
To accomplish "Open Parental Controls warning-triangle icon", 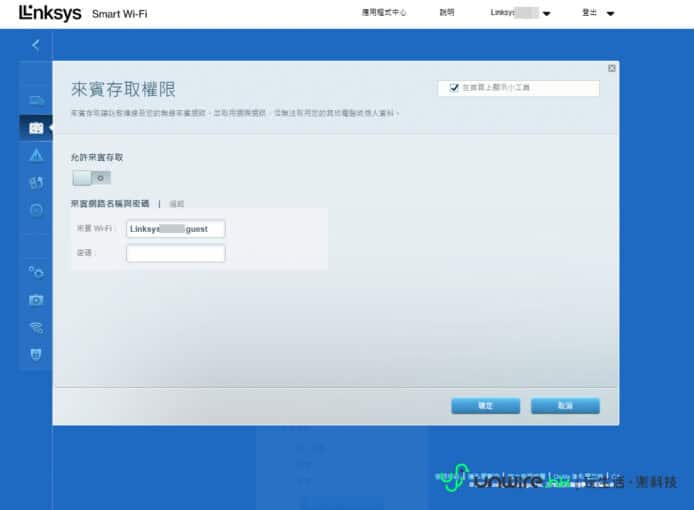I will click(x=36, y=155).
